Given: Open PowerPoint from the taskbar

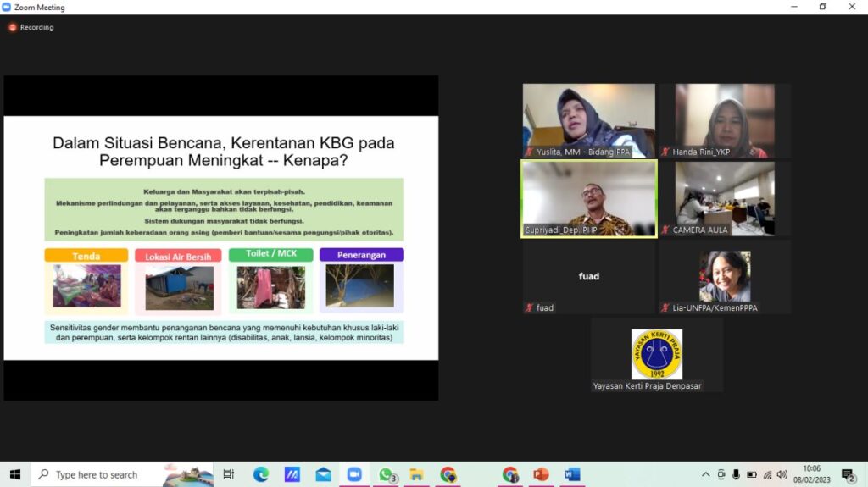Looking at the screenshot, I should (541, 474).
